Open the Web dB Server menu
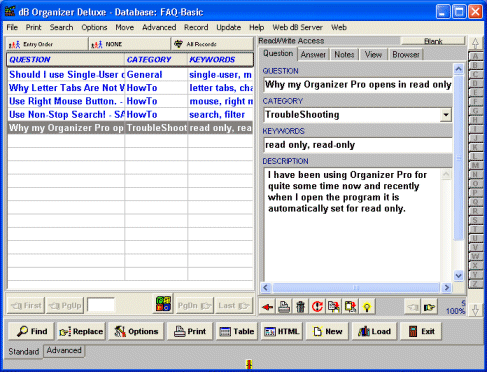This screenshot has height=372, width=487. pyautogui.click(x=297, y=27)
